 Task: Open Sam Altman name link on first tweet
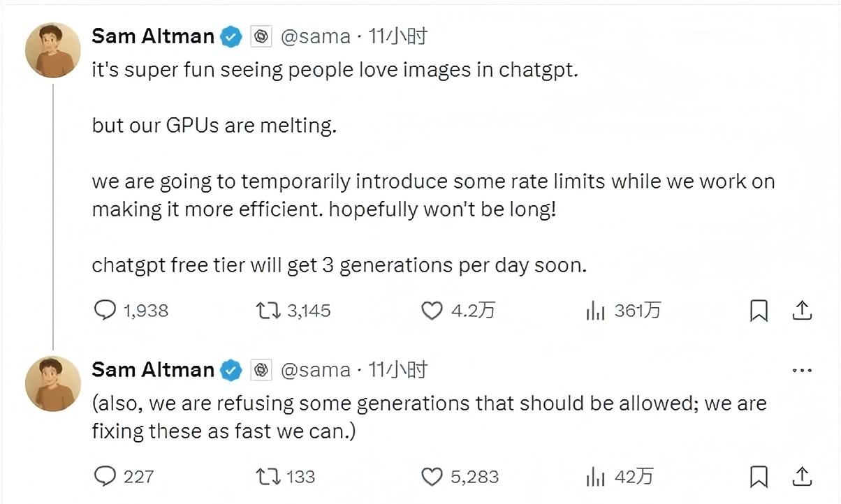click(x=153, y=36)
